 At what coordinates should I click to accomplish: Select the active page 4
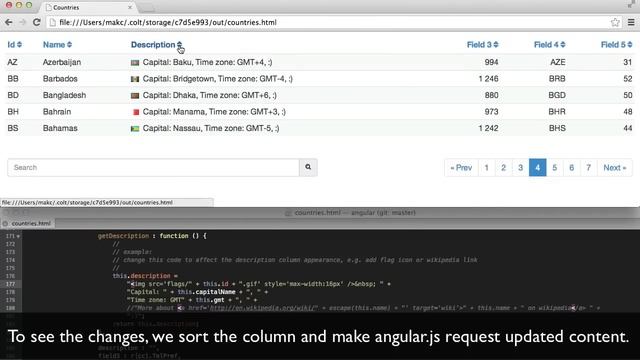point(538,168)
